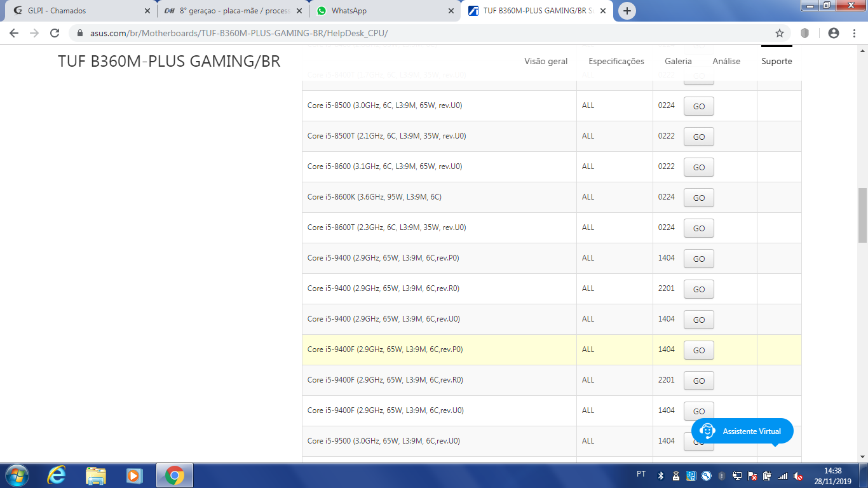Viewport: 868px width, 488px height.
Task: Open Windows Media Player from taskbar
Action: click(x=134, y=475)
